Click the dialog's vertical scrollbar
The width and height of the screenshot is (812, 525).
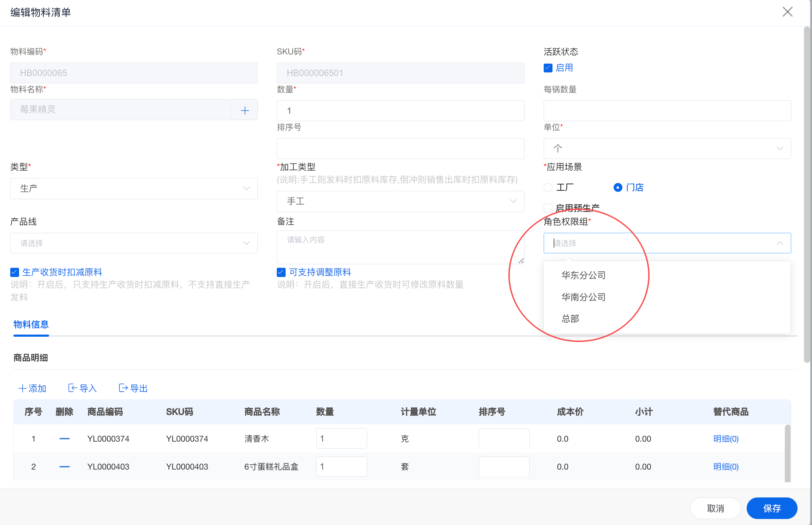click(x=807, y=194)
